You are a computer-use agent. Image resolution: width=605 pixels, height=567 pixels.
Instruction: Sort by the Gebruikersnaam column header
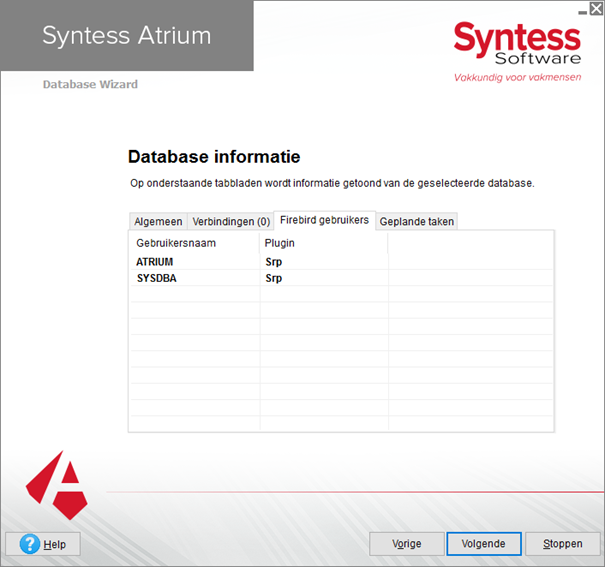[x=195, y=243]
